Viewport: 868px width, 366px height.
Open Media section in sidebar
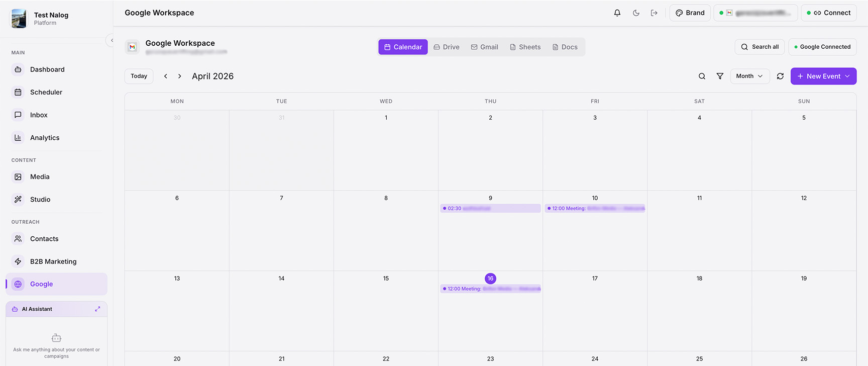tap(56, 177)
